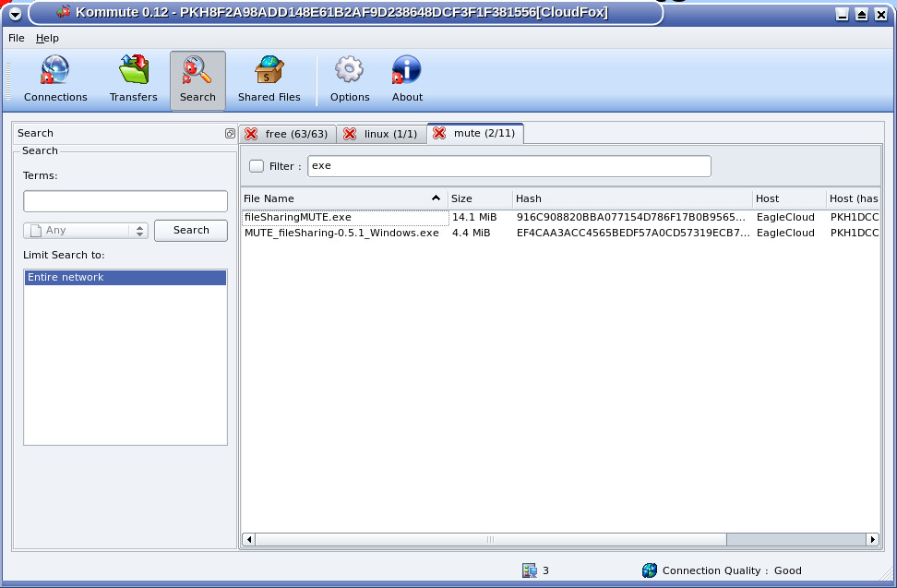This screenshot has width=897, height=588.
Task: Enable the Filter checkbox
Action: [x=257, y=166]
